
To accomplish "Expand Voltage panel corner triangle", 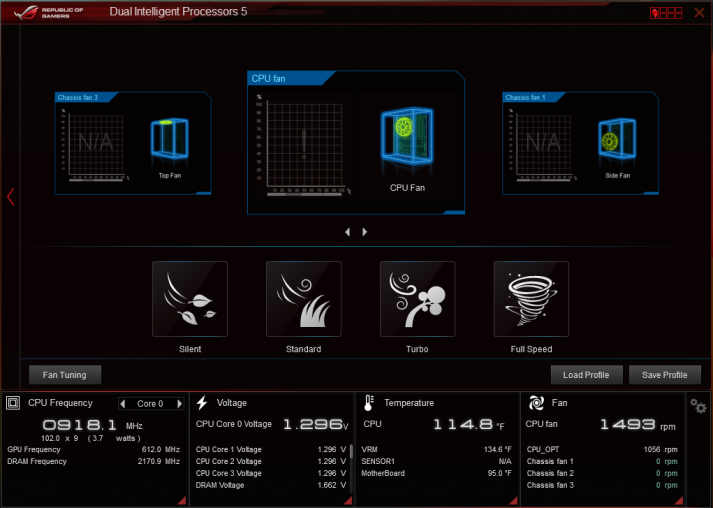I will (348, 500).
